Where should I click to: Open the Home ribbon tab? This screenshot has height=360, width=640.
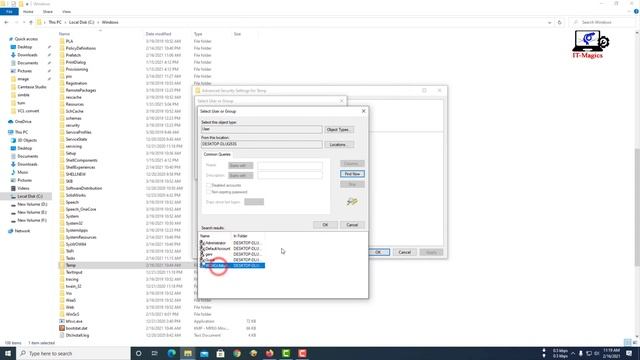(x=28, y=12)
